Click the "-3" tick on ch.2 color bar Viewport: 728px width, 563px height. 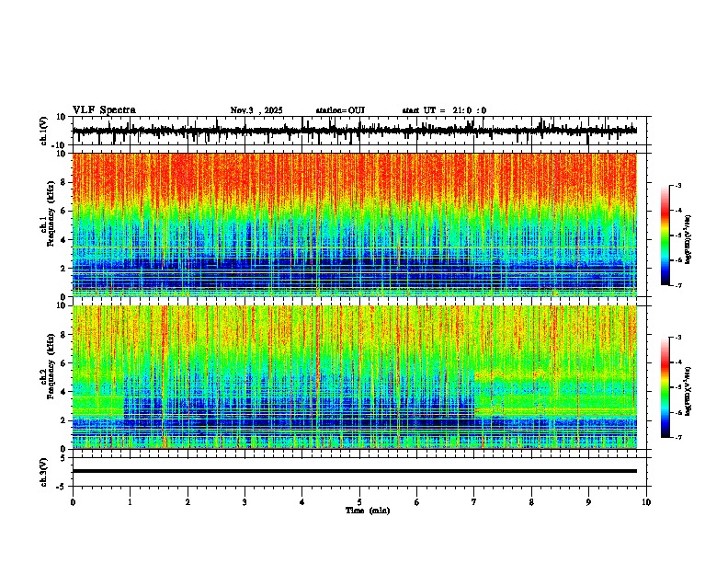click(677, 338)
